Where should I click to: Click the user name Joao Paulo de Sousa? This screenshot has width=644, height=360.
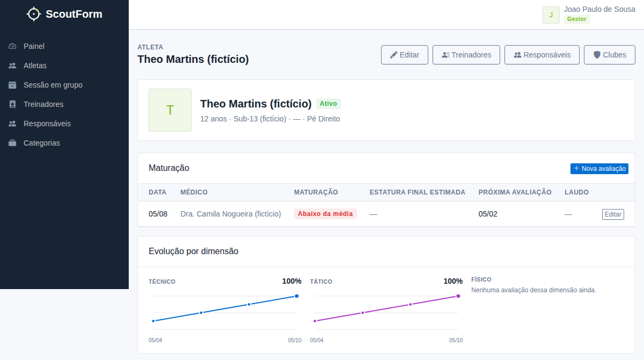coord(599,9)
